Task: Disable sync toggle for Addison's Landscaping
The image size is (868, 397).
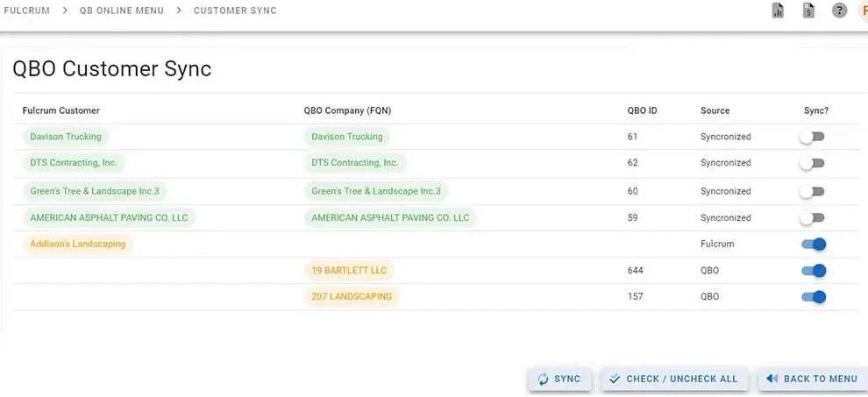Action: [814, 245]
